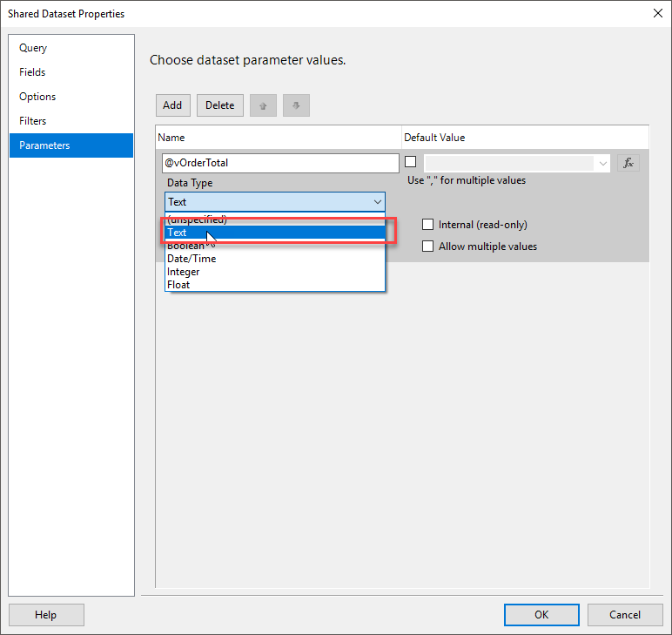
Task: Confirm the dialog with OK
Action: [x=541, y=614]
